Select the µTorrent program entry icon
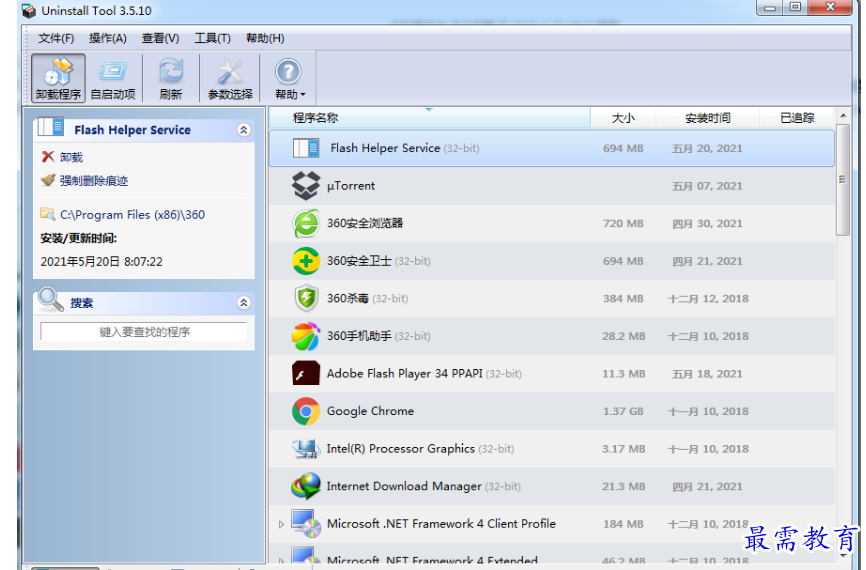Image resolution: width=866 pixels, height=570 pixels. point(305,186)
